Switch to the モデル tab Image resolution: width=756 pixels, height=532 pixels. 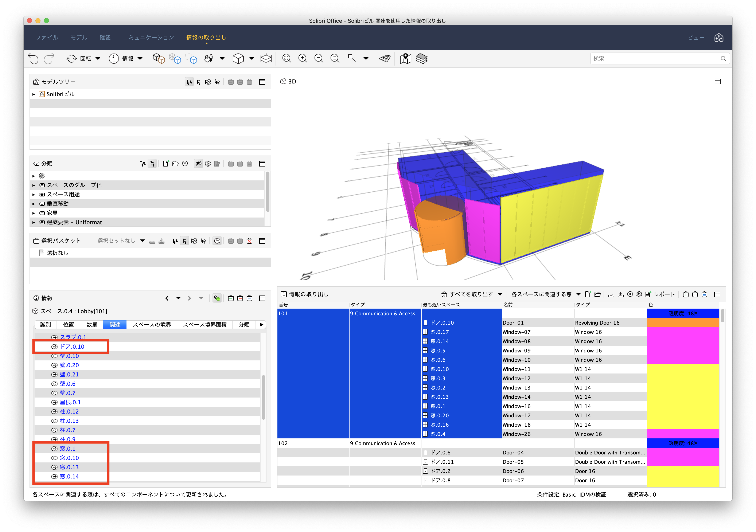point(79,38)
